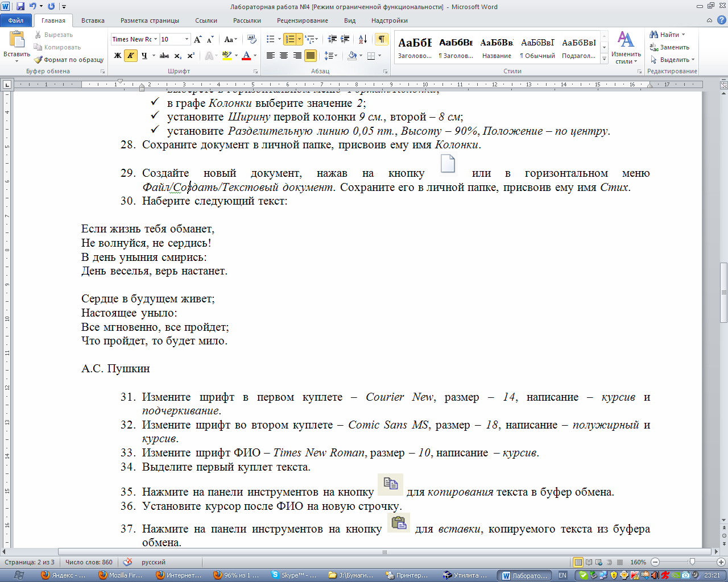Toggle Italic (К) formatting
Image resolution: width=728 pixels, height=582 pixels.
pyautogui.click(x=131, y=56)
